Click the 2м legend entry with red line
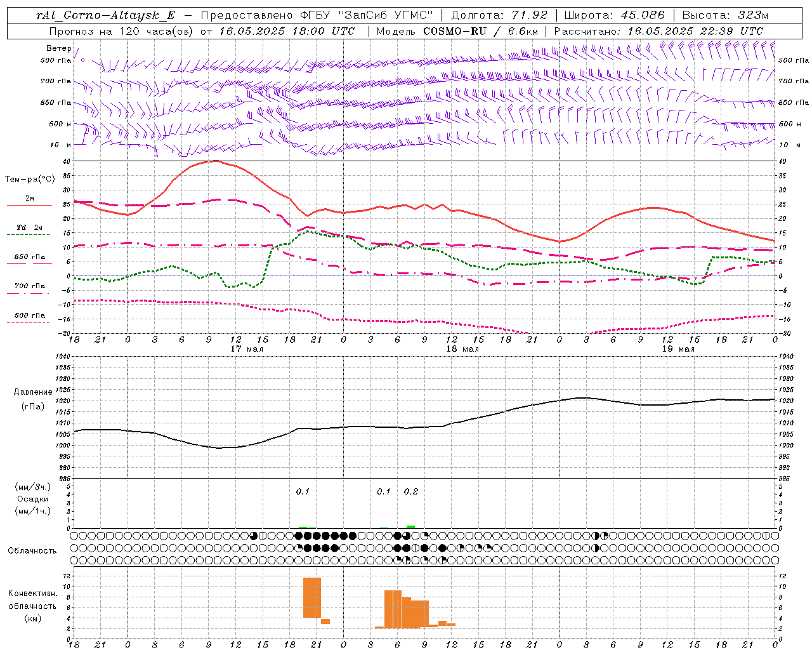Image resolution: width=812 pixels, height=650 pixels. (29, 201)
